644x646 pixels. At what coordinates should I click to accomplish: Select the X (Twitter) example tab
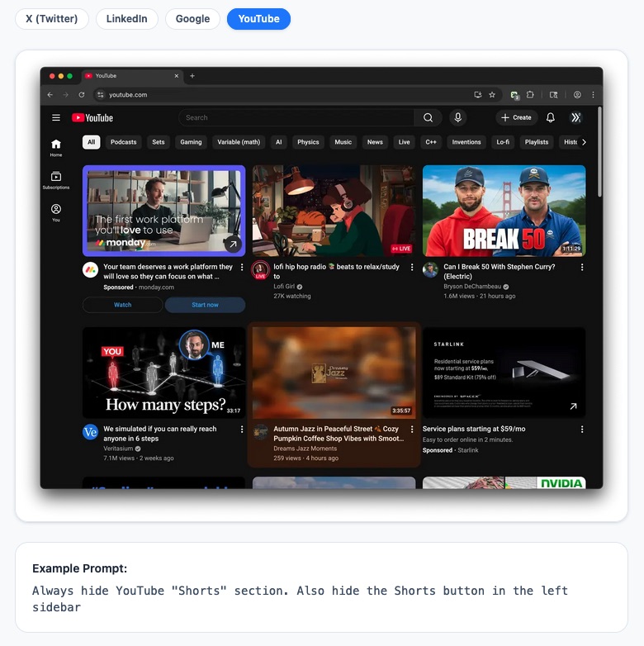click(x=52, y=19)
